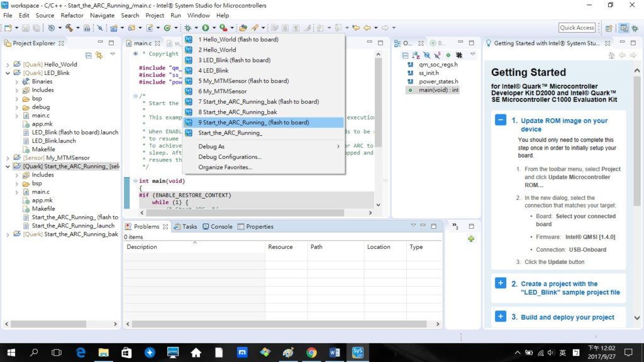Click the green plus icon beside Problems panel
This screenshot has height=362, width=644.
tap(471, 239)
